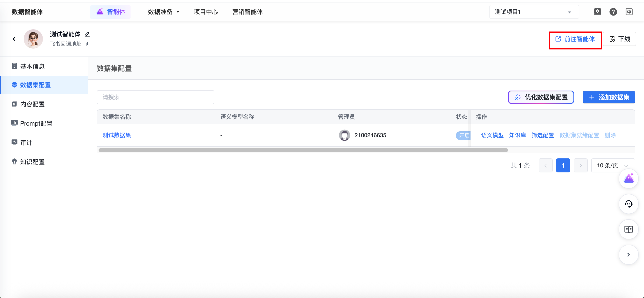Click the floating purple AI assistant icon

click(628, 179)
